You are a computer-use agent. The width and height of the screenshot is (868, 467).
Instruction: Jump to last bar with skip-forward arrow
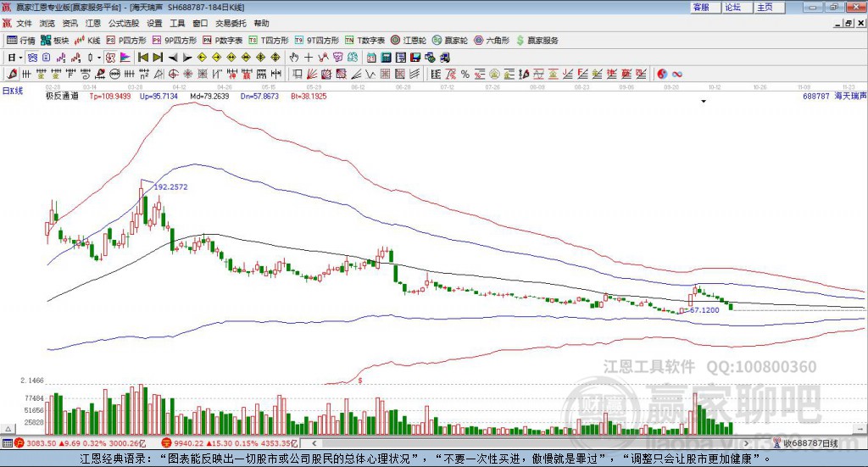click(158, 57)
